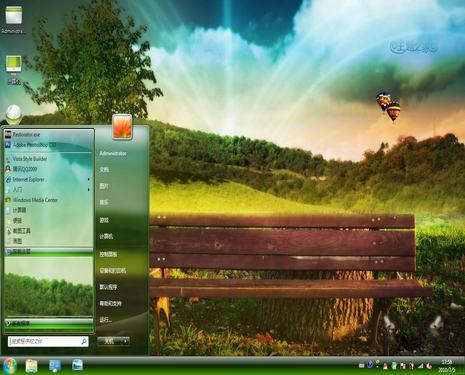Expand the Getting Started (入门) submenu arrow
Viewport: 465px width, 375px height.
pyautogui.click(x=89, y=190)
